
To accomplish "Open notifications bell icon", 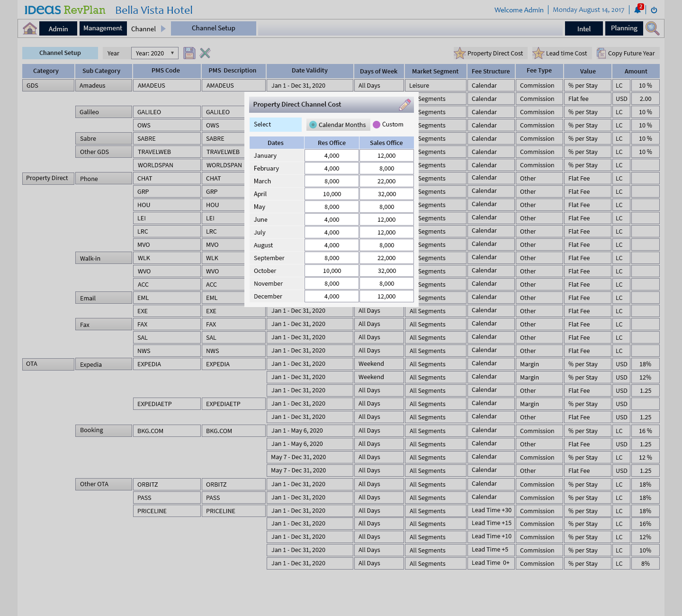I will pos(638,10).
